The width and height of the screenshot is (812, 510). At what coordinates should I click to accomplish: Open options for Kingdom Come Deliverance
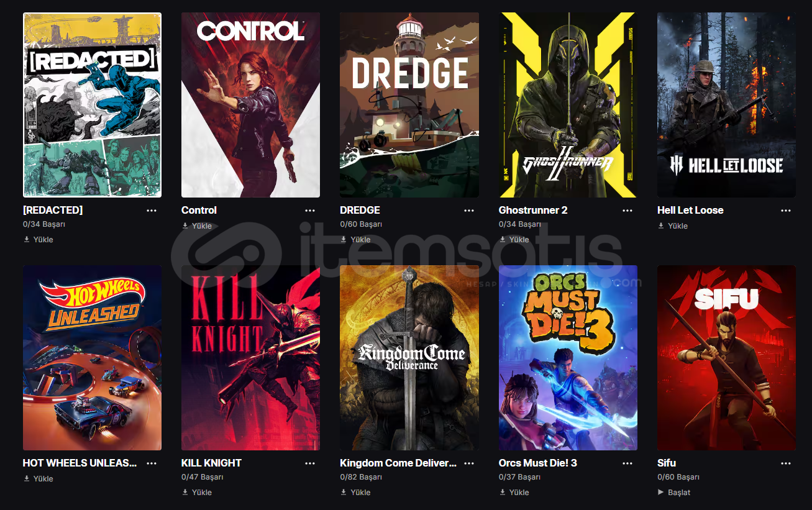tap(469, 463)
